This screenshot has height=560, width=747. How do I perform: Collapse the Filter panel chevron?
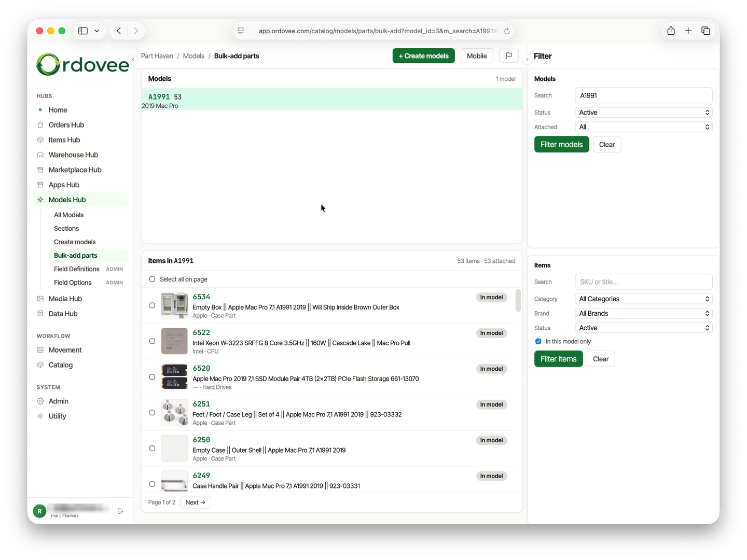pyautogui.click(x=527, y=60)
